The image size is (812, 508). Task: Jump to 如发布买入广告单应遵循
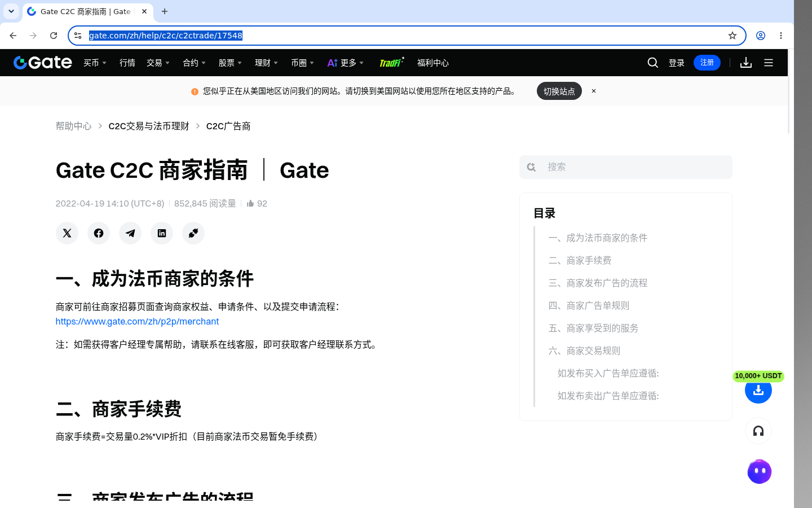pyautogui.click(x=608, y=373)
